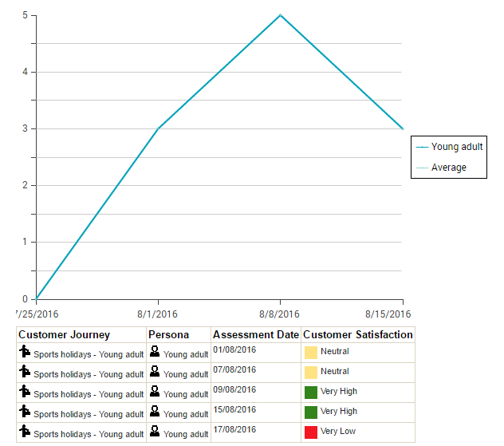
Task: Select the persona icon in the 07/08/2016 row
Action: (x=155, y=372)
